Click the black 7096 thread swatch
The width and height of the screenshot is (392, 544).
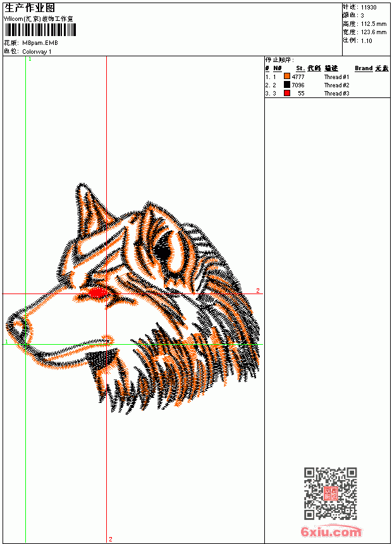pos(287,85)
